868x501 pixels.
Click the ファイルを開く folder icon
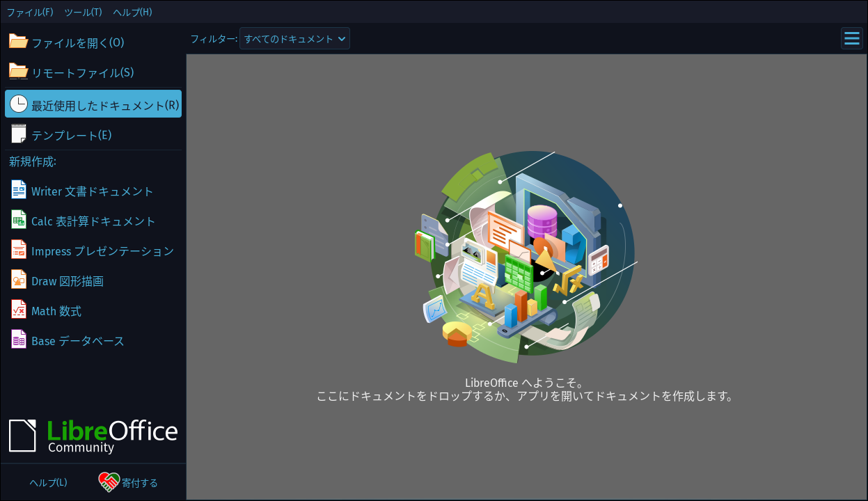click(18, 42)
